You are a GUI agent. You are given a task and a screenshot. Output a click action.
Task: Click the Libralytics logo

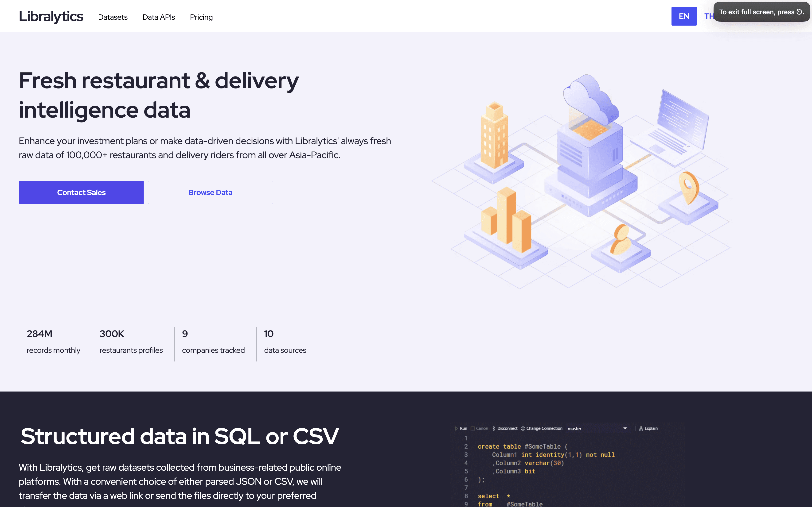[x=51, y=16]
